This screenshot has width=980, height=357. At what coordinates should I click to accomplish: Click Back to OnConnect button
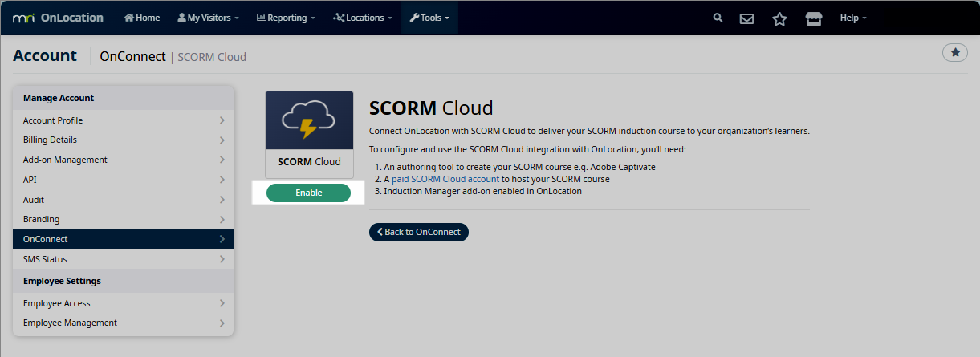tap(418, 232)
